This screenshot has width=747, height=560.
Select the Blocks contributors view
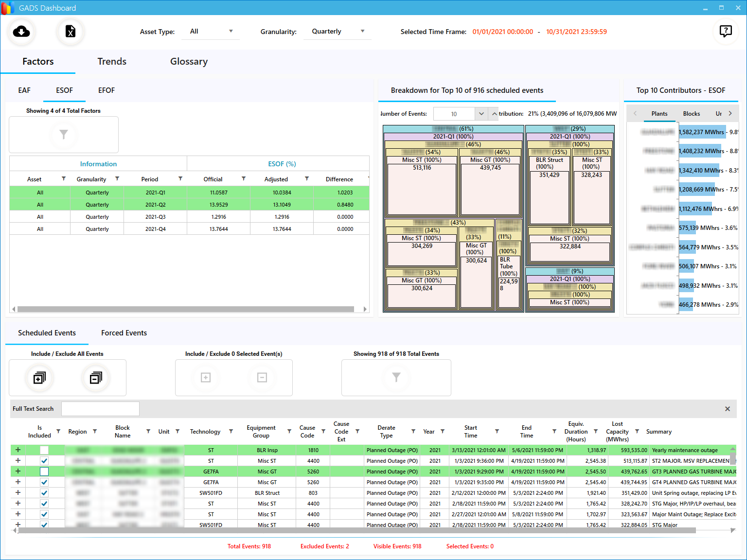(x=691, y=114)
